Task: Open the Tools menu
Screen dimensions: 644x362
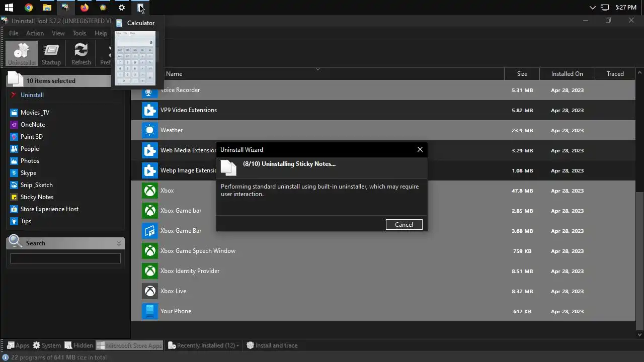Action: point(79,33)
